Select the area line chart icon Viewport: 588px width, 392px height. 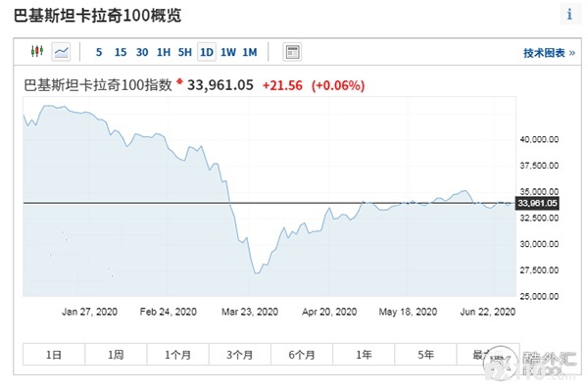point(61,52)
